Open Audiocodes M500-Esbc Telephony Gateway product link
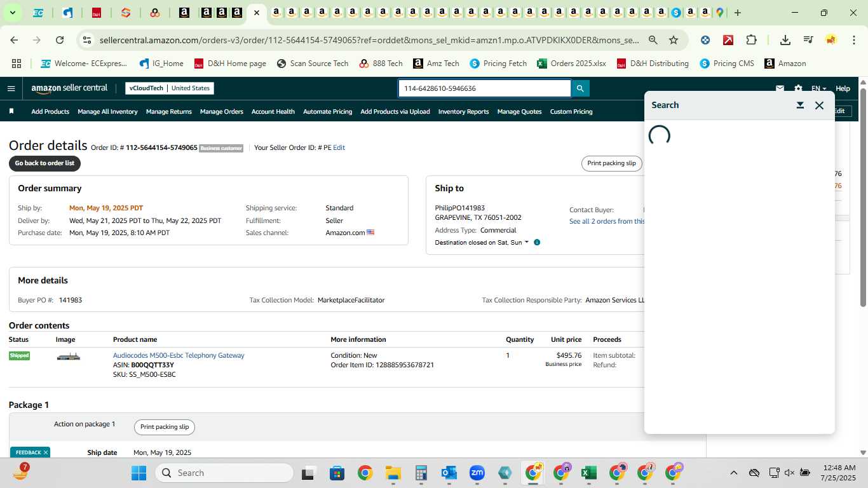This screenshot has height=488, width=868. click(179, 355)
